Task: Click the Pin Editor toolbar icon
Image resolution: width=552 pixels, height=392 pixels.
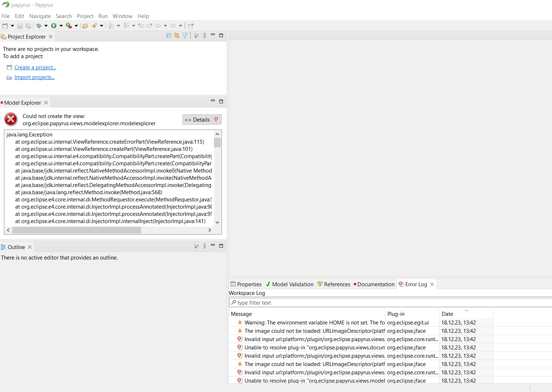Action: [x=191, y=26]
